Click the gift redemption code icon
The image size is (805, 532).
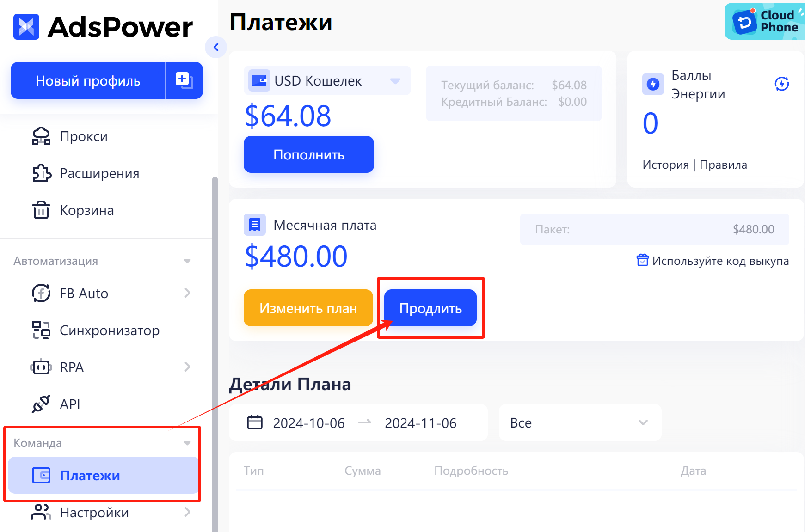(x=642, y=260)
